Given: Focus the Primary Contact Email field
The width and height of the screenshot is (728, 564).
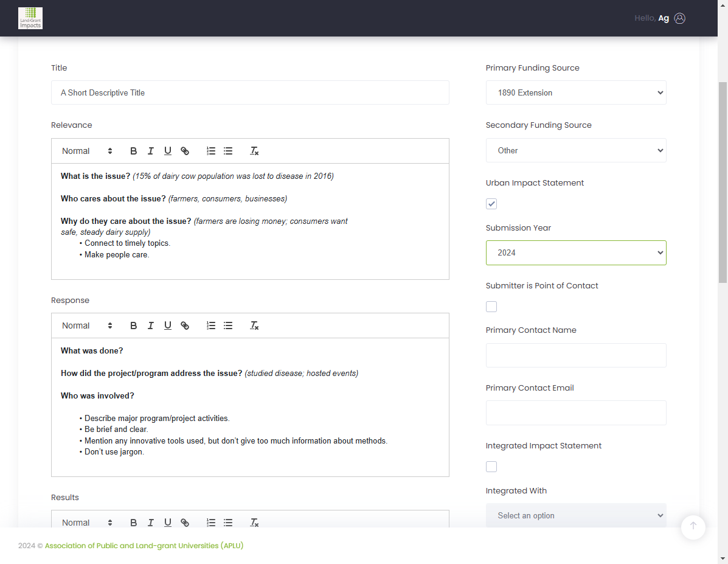Looking at the screenshot, I should [576, 413].
